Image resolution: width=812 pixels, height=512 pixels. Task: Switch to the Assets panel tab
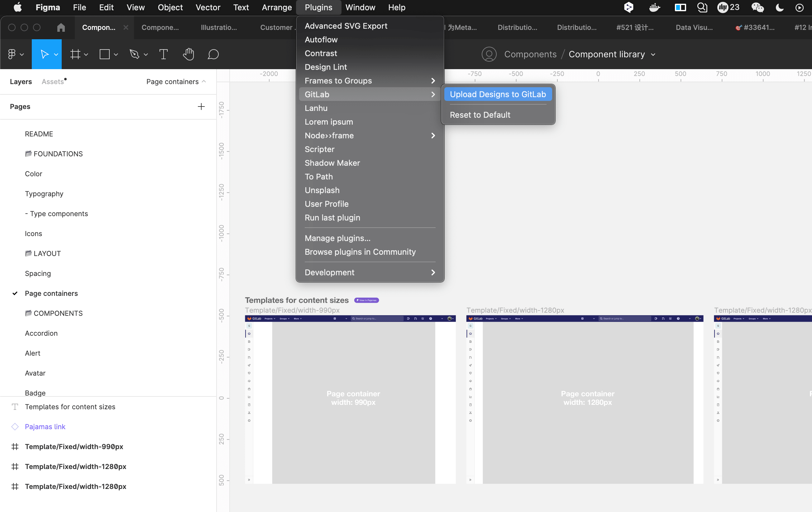(x=53, y=82)
